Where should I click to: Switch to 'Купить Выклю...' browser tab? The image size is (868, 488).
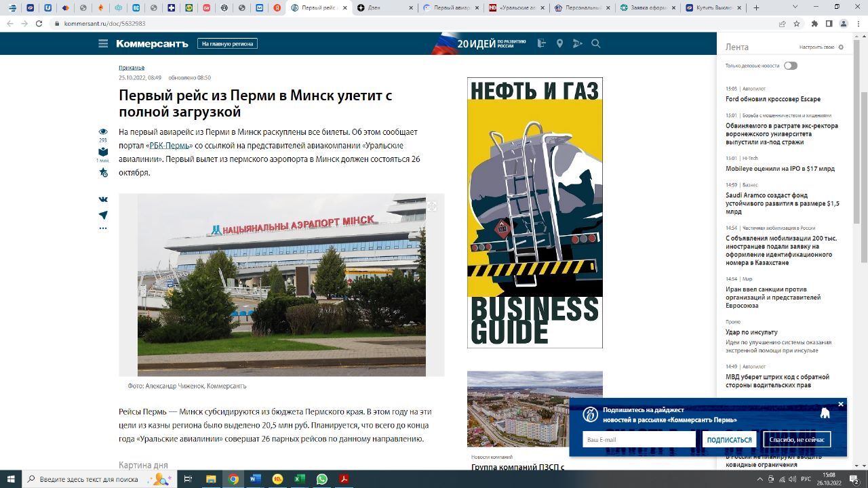[713, 8]
